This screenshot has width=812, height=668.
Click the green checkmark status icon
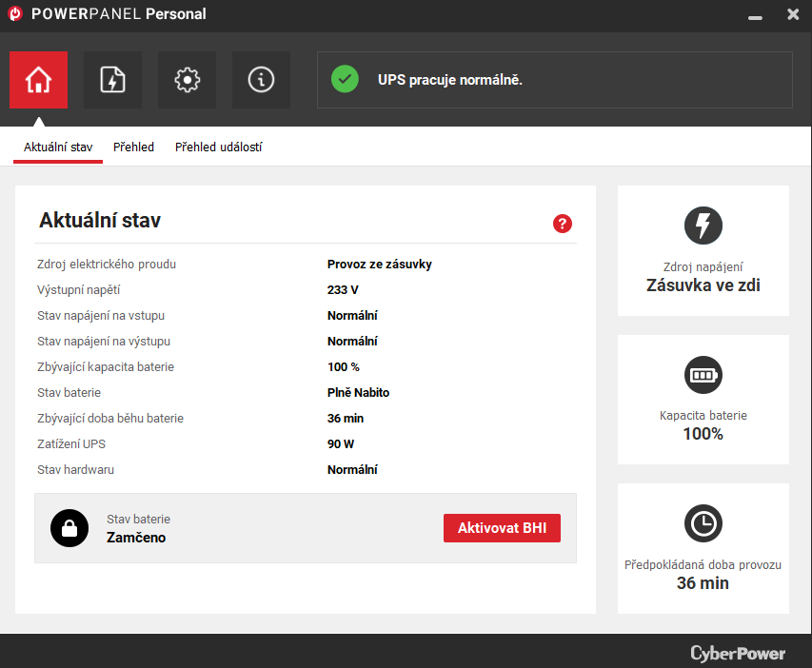tap(345, 80)
